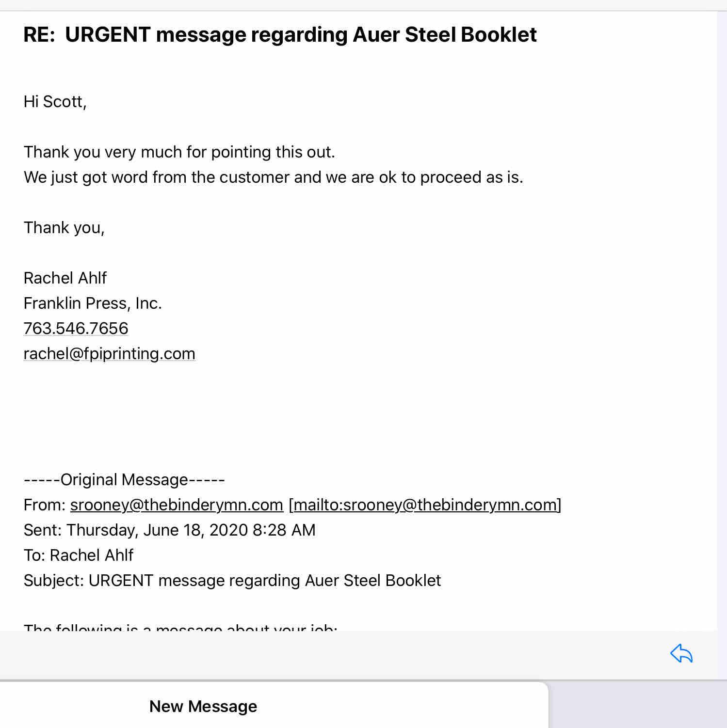This screenshot has height=728, width=727.
Task: Call the phone number 763.546.7656
Action: (x=76, y=329)
